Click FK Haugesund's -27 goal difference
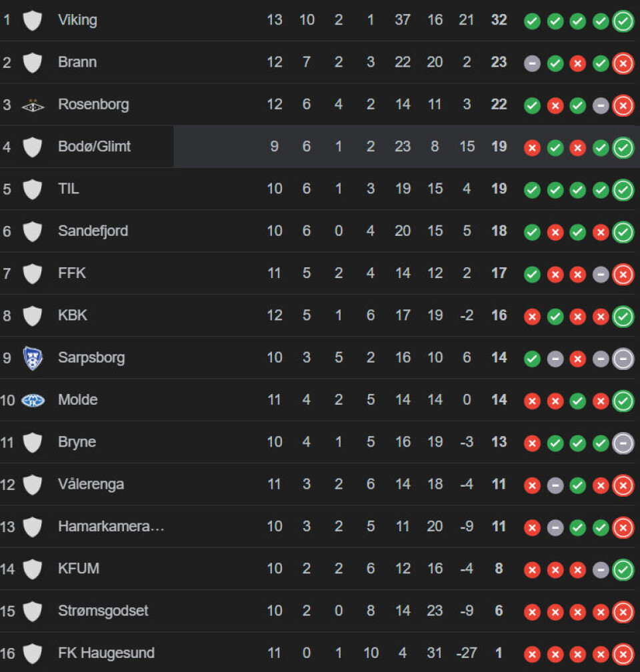The height and width of the screenshot is (672, 640). point(467,653)
